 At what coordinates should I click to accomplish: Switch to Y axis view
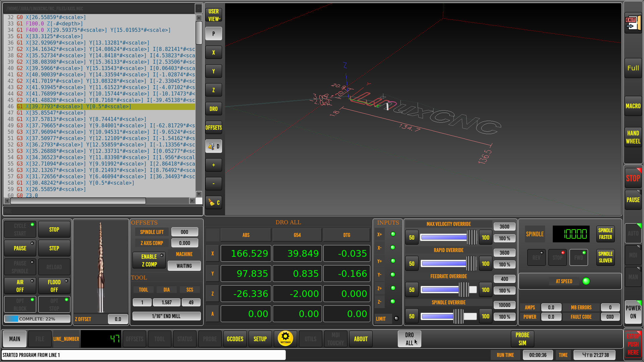(x=214, y=71)
